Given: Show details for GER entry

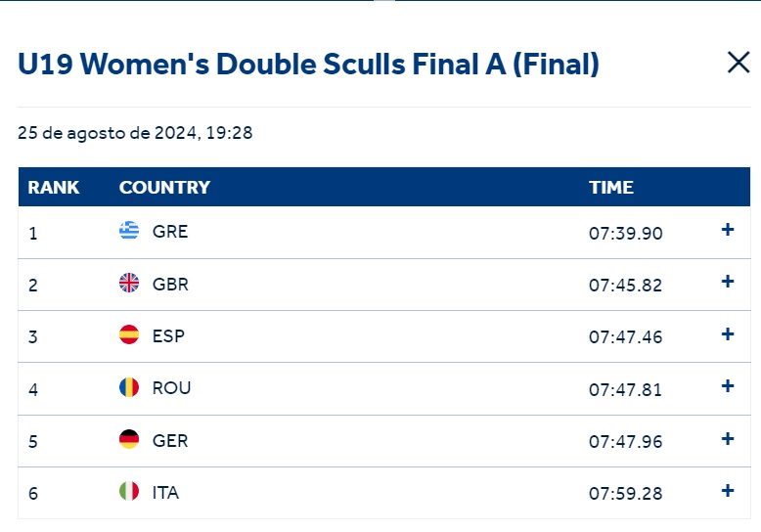Looking at the screenshot, I should pyautogui.click(x=727, y=439).
